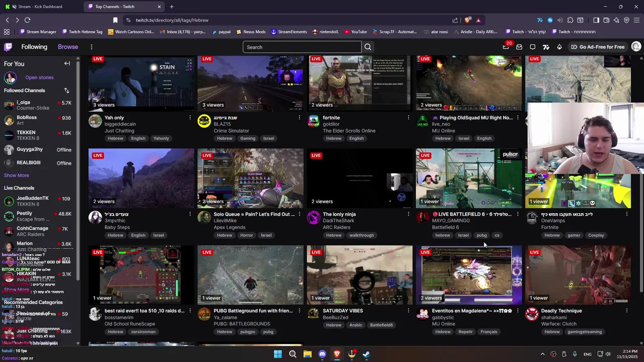Toggle the browser sidebar panel
The width and height of the screenshot is (644, 362).
point(596,20)
